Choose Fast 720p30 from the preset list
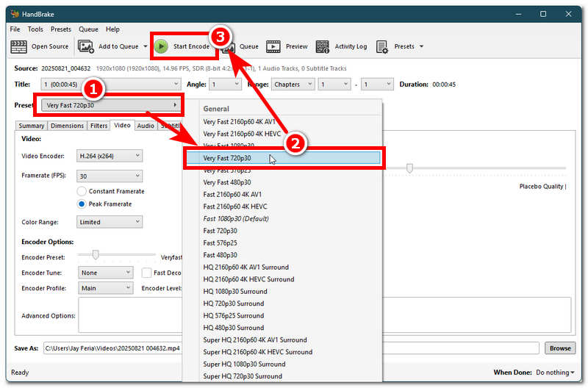The image size is (588, 388). pos(220,231)
